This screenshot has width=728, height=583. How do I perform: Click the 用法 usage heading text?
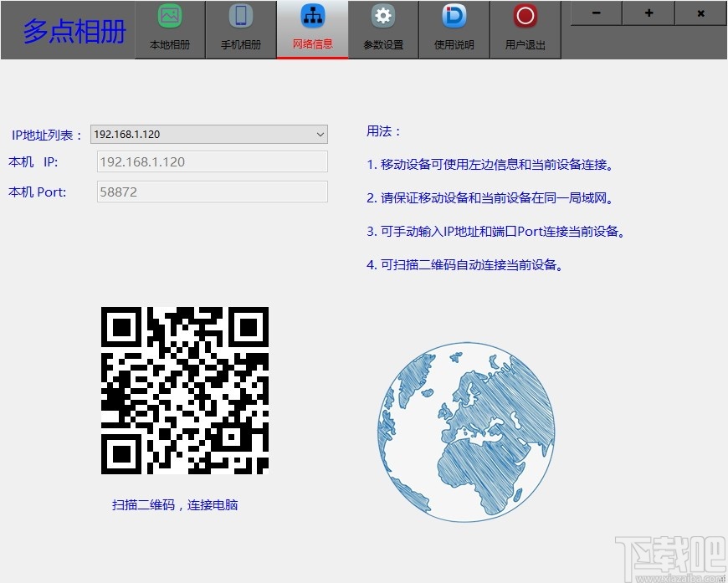378,131
